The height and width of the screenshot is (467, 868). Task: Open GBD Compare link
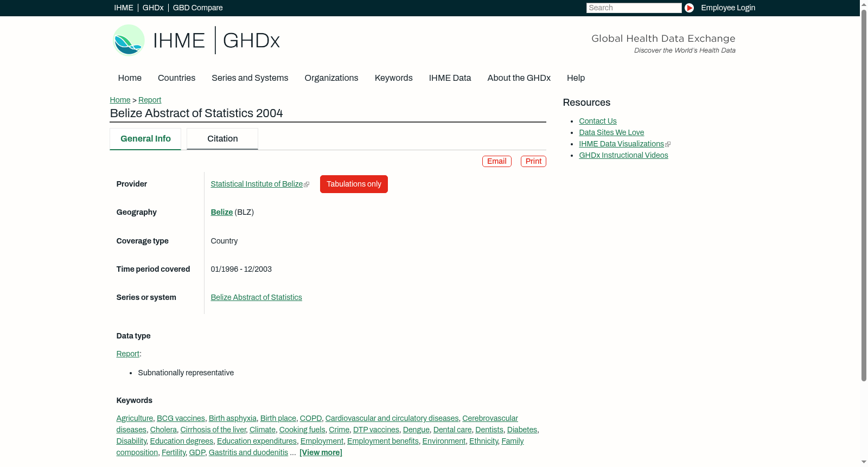pyautogui.click(x=198, y=8)
